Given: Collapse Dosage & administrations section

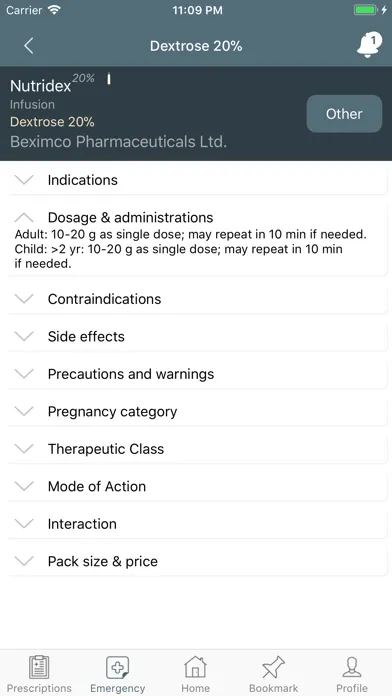Looking at the screenshot, I should click(x=197, y=218).
